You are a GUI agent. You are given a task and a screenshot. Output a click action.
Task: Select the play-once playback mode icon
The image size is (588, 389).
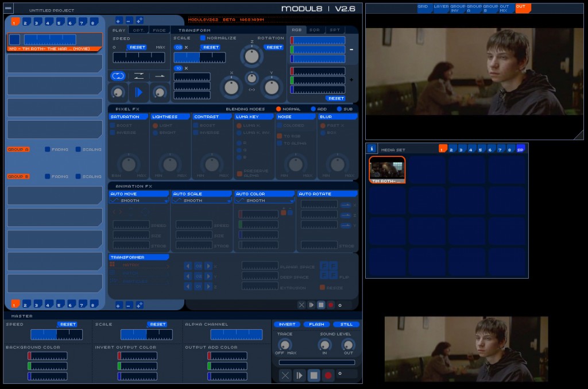point(160,76)
